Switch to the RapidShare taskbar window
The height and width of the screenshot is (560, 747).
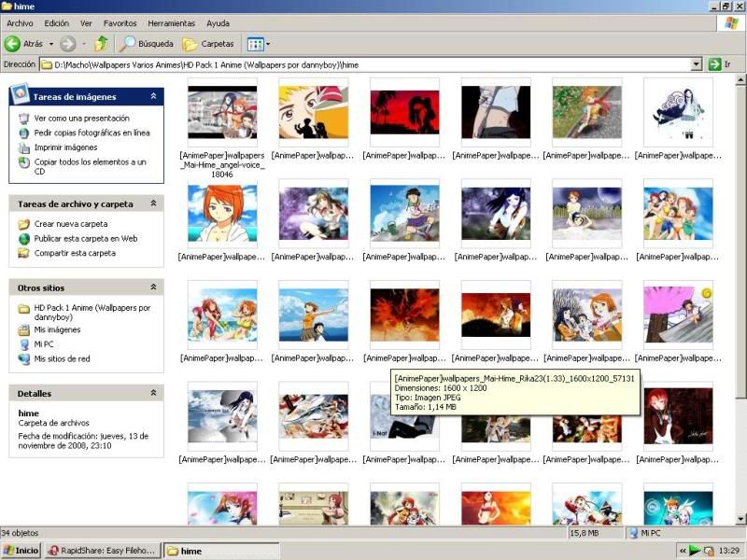103,551
